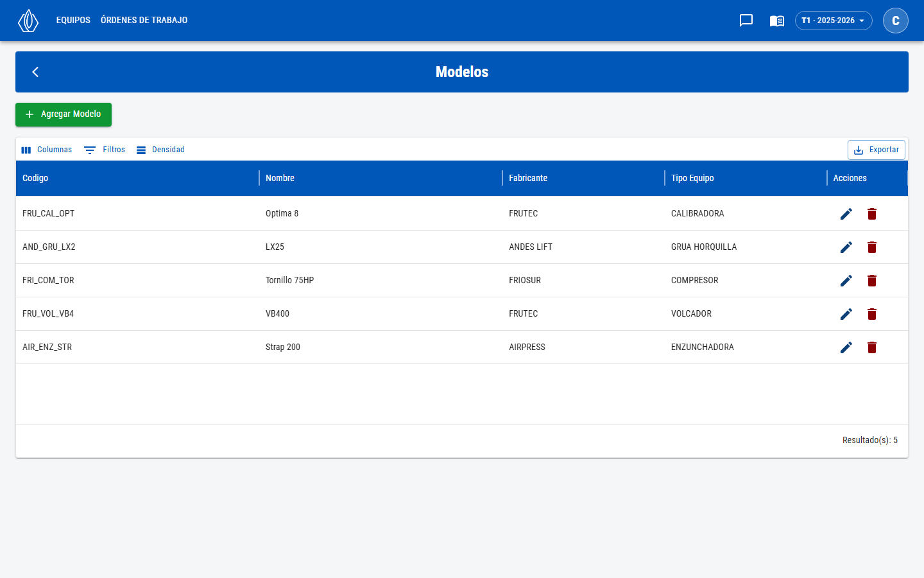Open user avatar C menu
924x578 pixels.
[896, 21]
